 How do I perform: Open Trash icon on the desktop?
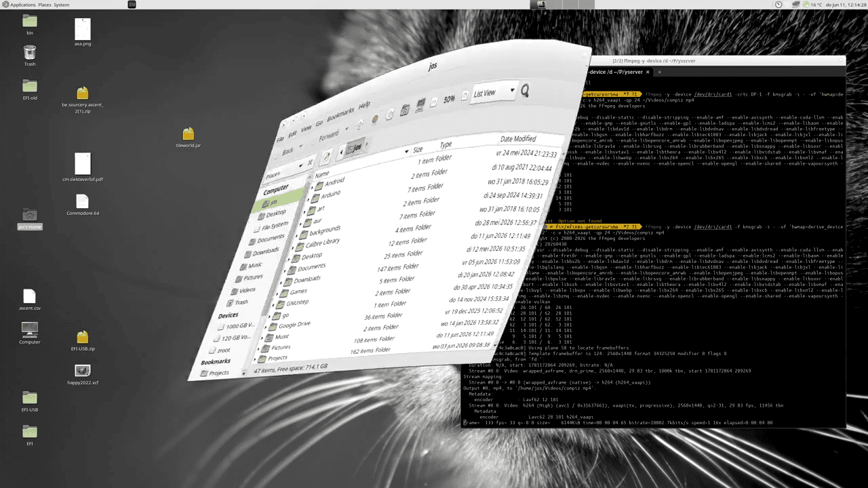pyautogui.click(x=30, y=56)
